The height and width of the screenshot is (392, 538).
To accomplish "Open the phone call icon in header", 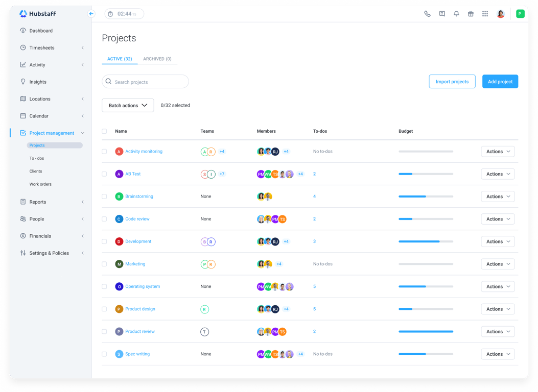I will point(427,14).
